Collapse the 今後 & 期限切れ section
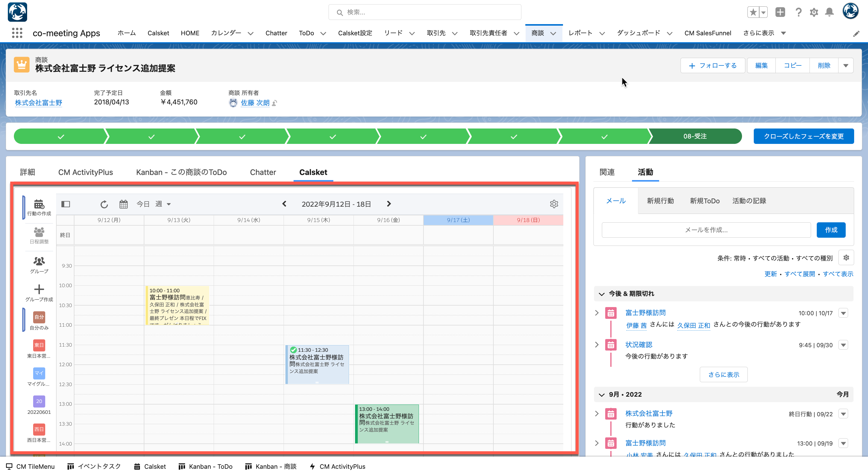 coord(602,294)
